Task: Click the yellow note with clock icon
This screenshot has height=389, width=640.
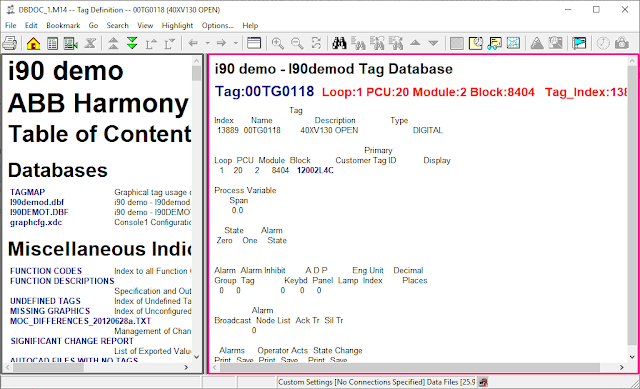Action: 476,43
